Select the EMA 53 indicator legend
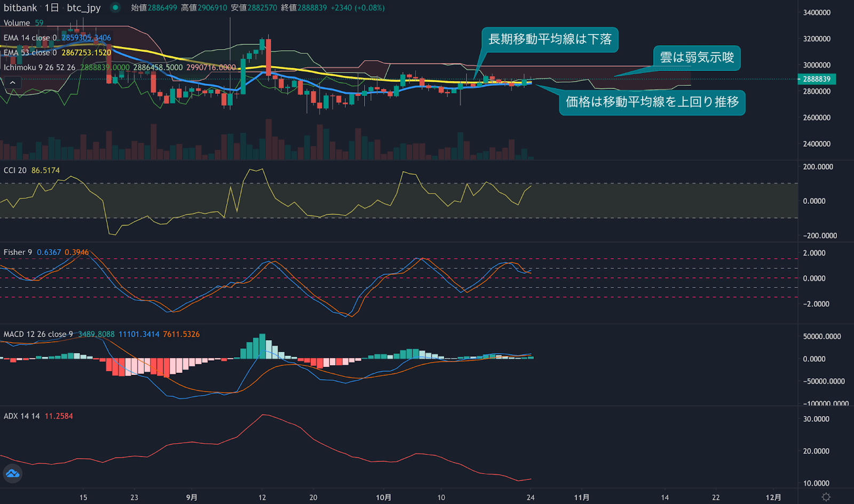 pos(29,53)
